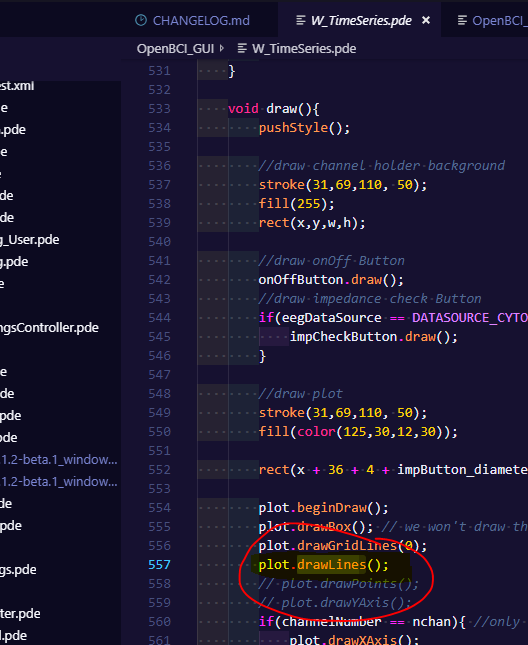Click 'stroke(31,69,110, 50);' on line 537

pos(343,185)
